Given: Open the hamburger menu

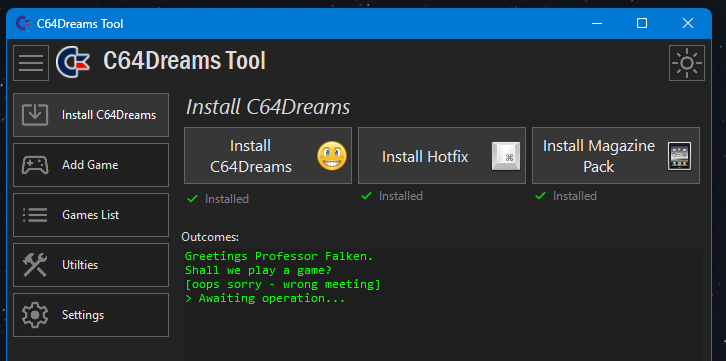Looking at the screenshot, I should coord(31,63).
